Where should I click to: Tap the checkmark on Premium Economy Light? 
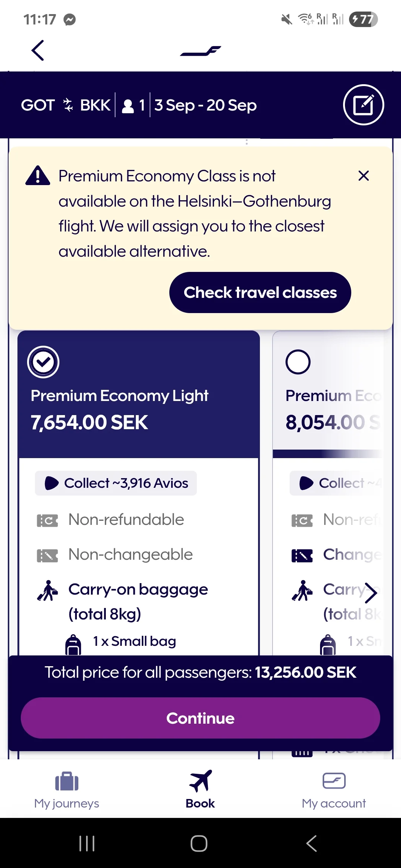pos(43,362)
